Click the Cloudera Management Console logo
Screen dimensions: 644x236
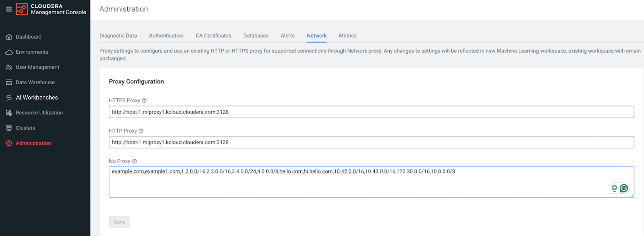tap(22, 9)
